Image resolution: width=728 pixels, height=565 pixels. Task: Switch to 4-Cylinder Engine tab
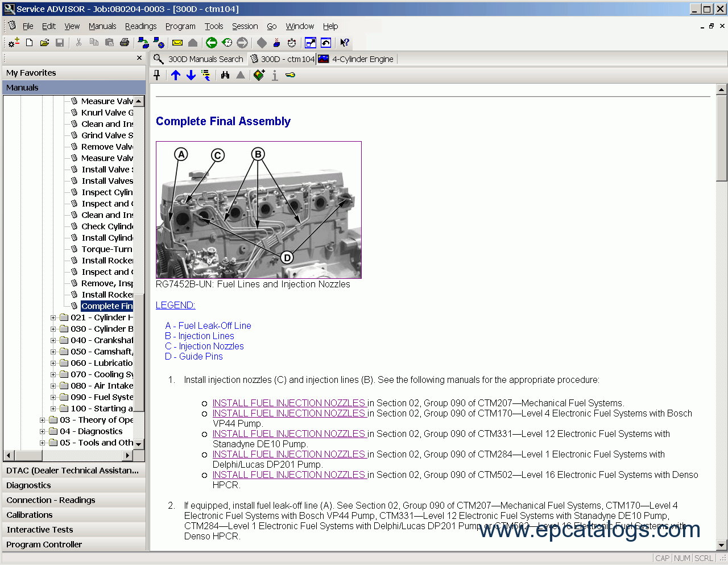pyautogui.click(x=356, y=59)
